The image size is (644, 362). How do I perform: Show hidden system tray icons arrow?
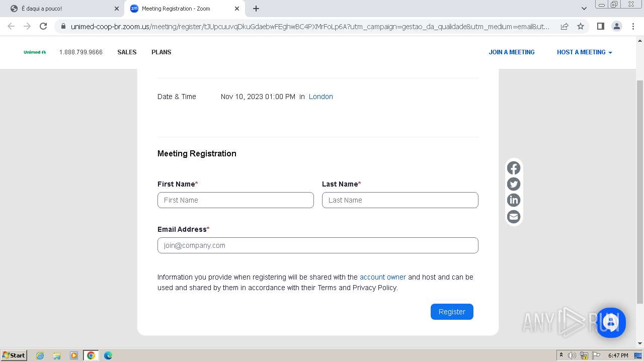[x=561, y=355]
